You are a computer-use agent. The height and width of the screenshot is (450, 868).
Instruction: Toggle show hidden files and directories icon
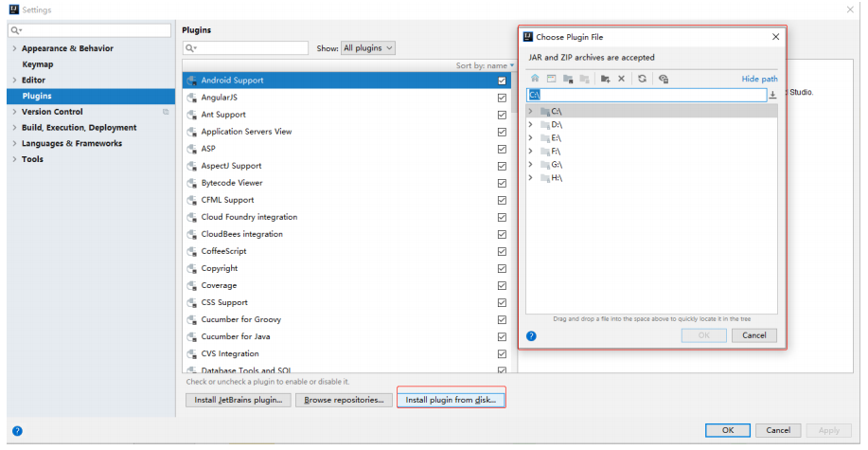[664, 79]
